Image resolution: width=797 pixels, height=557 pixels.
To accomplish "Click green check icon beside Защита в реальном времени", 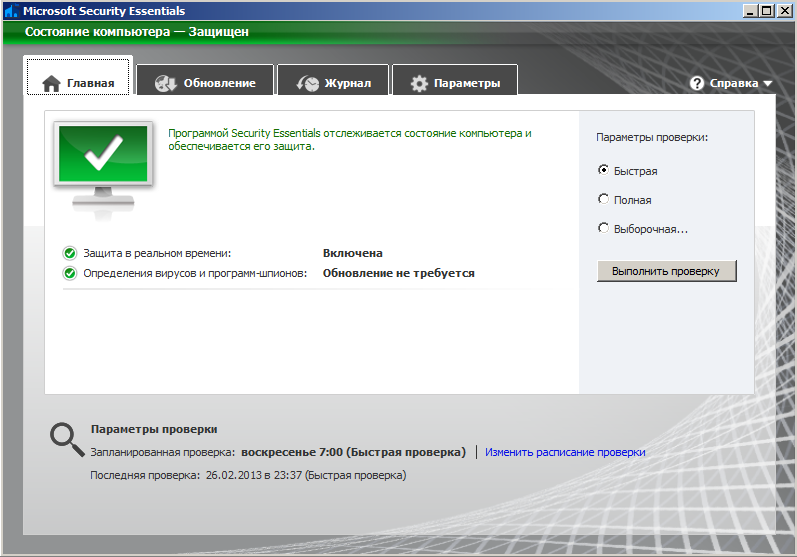I will tap(70, 253).
